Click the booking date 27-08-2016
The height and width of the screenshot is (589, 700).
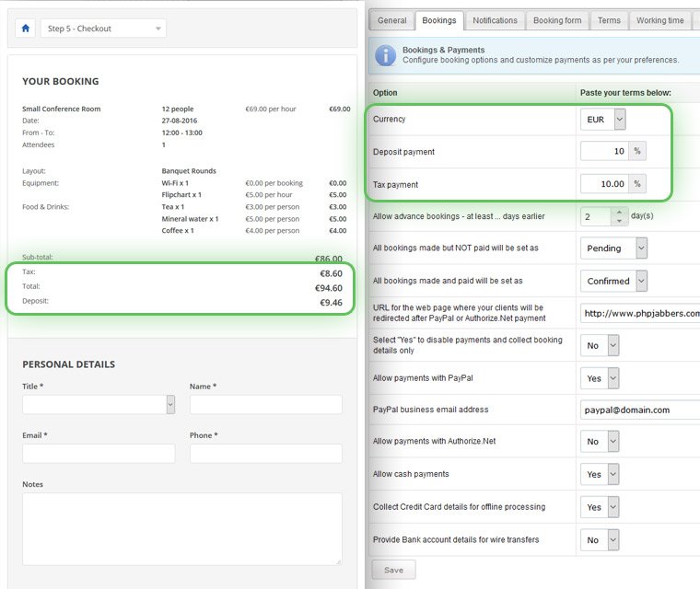(179, 121)
